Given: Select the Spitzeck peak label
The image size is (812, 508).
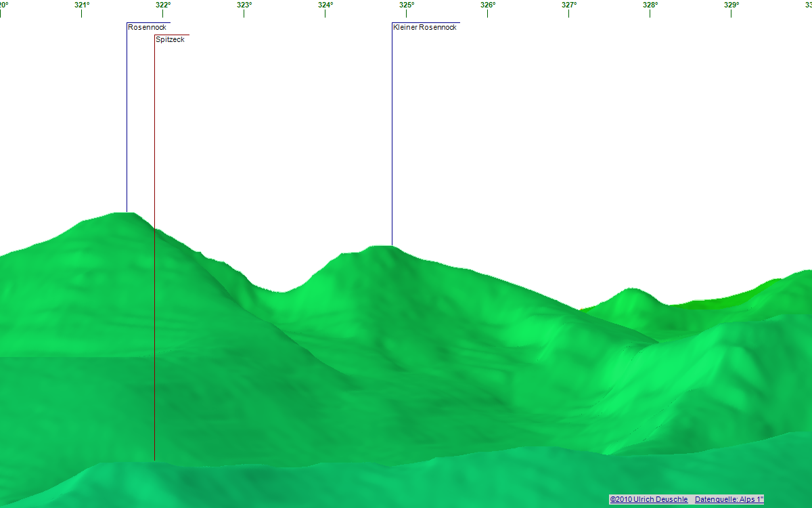Looking at the screenshot, I should click(170, 39).
